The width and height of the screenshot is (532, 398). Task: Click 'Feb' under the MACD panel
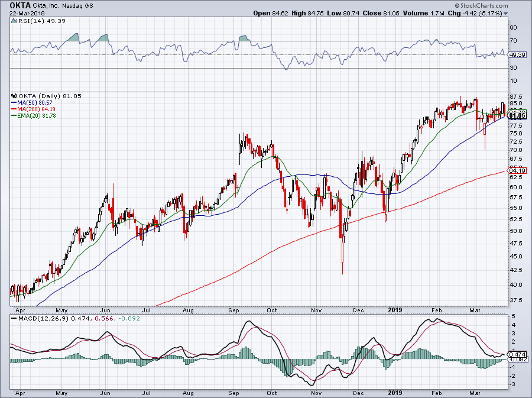click(x=437, y=393)
